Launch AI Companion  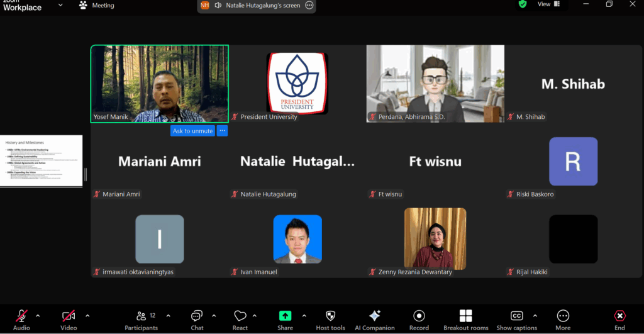pos(375,319)
